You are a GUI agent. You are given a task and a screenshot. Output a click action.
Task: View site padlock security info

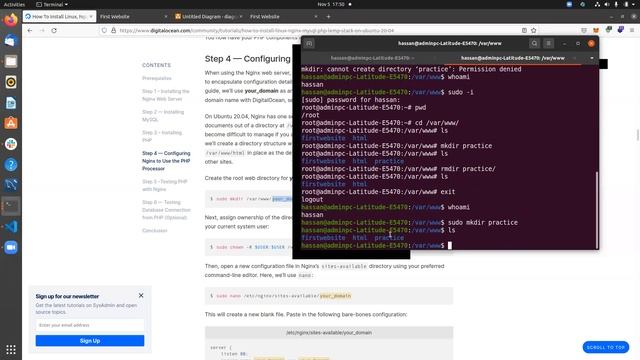pyautogui.click(x=113, y=30)
